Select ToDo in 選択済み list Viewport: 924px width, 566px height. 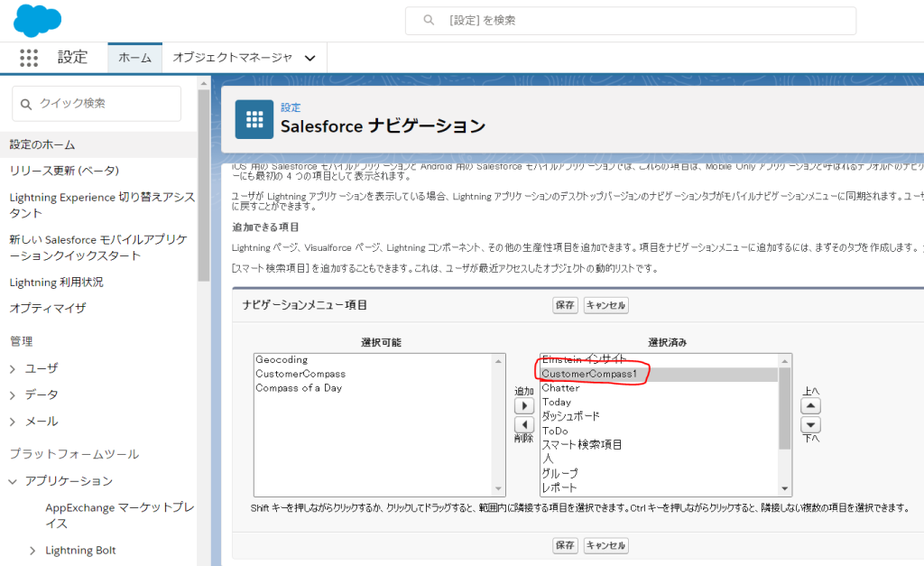click(x=555, y=431)
